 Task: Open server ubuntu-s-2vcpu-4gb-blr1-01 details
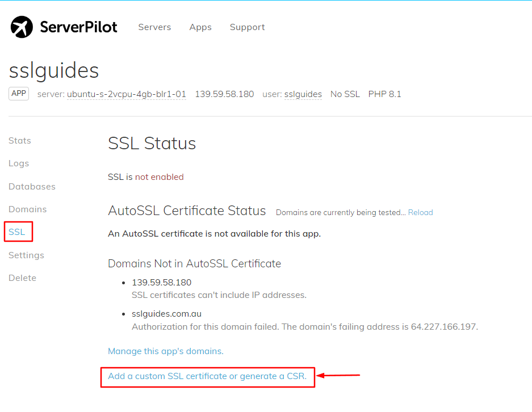point(125,94)
